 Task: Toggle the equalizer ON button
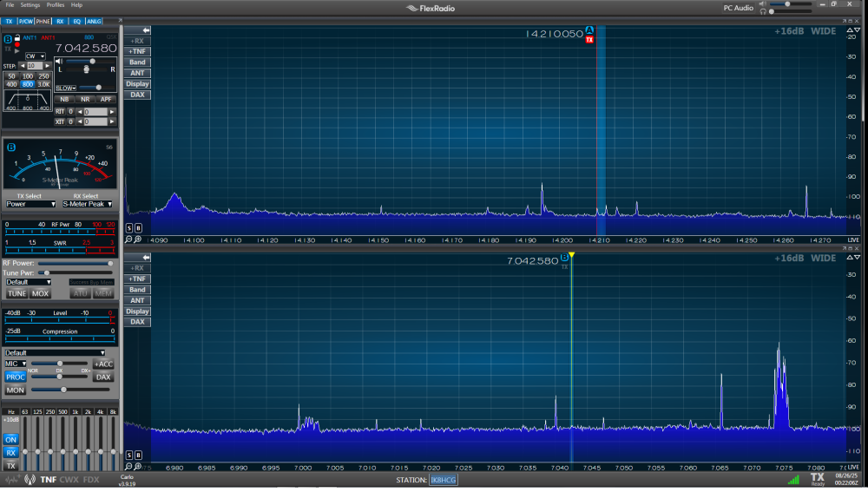coord(11,439)
